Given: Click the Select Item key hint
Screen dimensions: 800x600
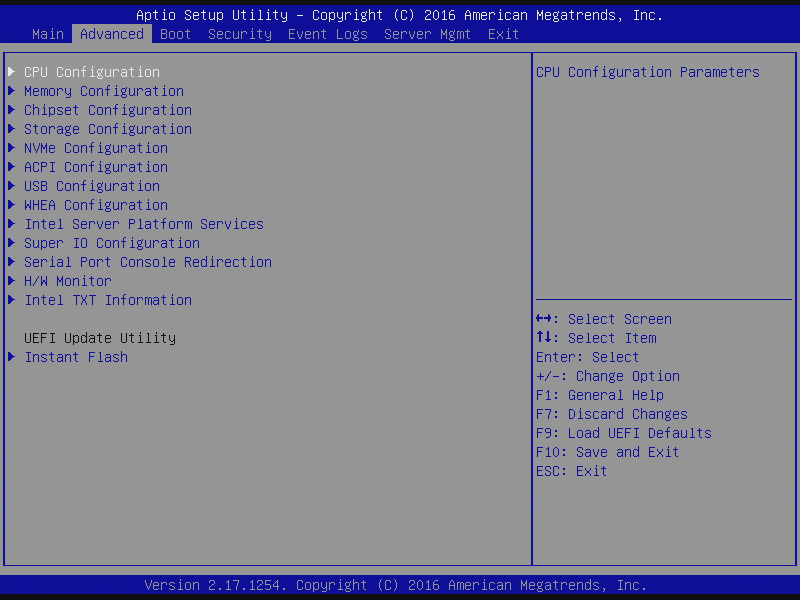Looking at the screenshot, I should pyautogui.click(x=596, y=338).
